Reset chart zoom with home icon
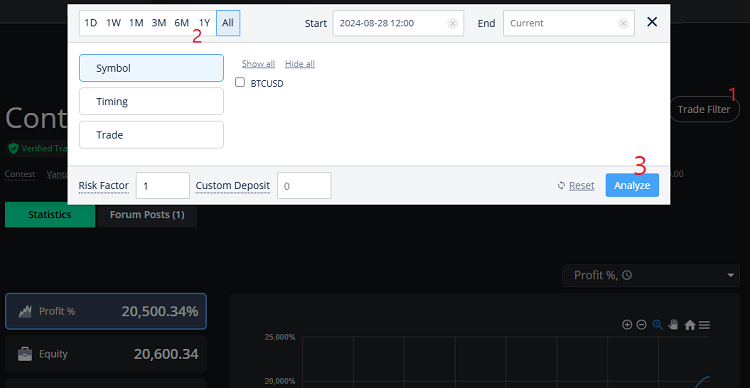The image size is (750, 388). [x=689, y=325]
